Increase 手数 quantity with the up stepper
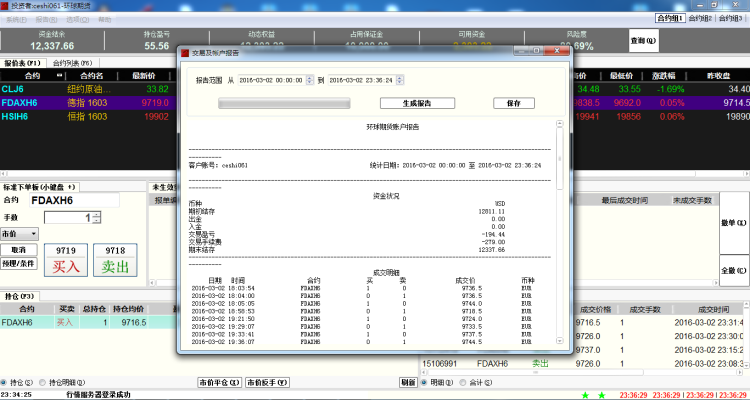 tap(98, 214)
